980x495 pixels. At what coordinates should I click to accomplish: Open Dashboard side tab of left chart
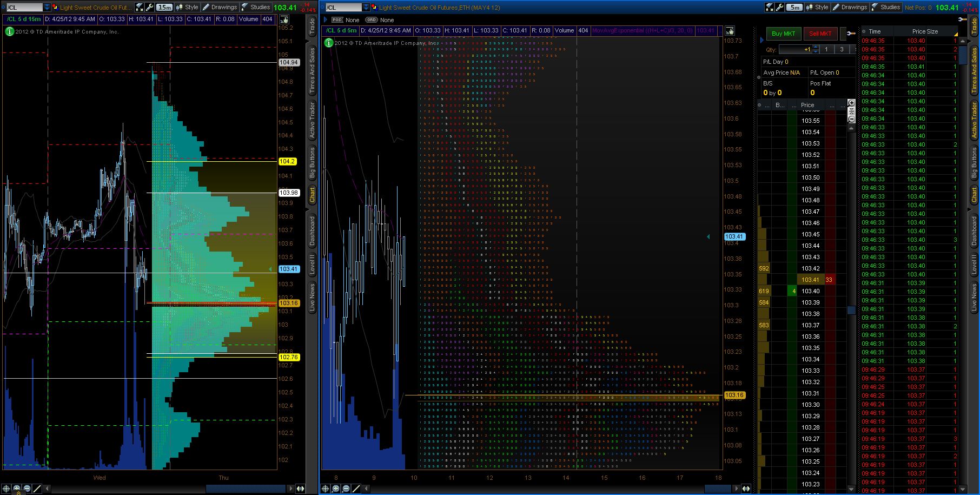click(x=312, y=230)
